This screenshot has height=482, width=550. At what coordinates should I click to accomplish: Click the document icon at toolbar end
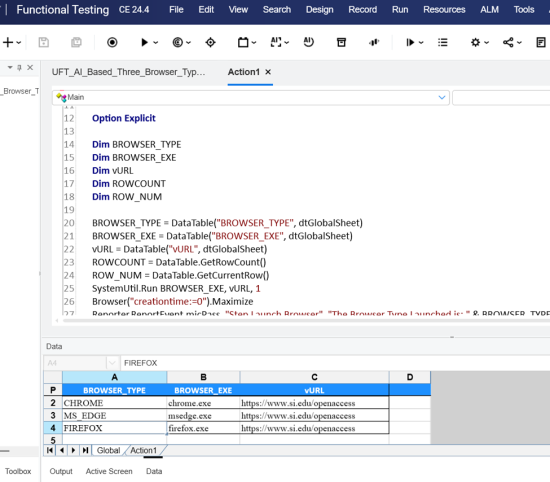(541, 42)
